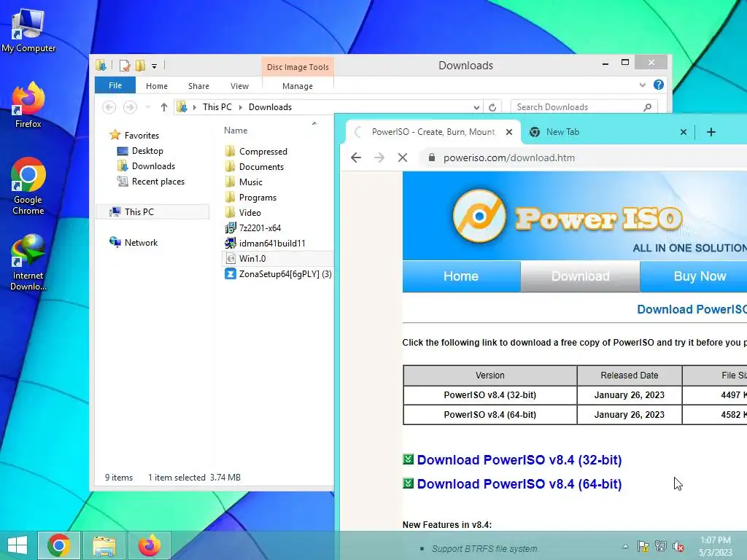Screen dimensions: 747x560
Task: Open the View ribbon tab
Action: [x=239, y=86]
